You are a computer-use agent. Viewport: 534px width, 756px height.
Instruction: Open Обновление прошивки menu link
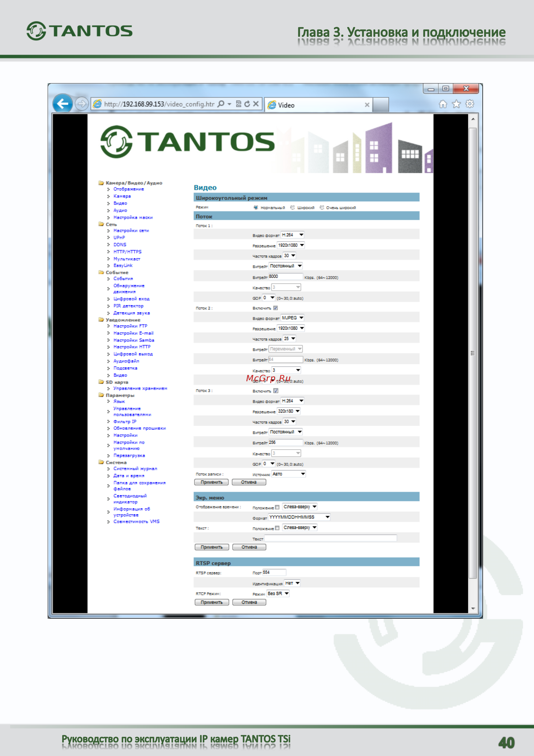coord(139,428)
